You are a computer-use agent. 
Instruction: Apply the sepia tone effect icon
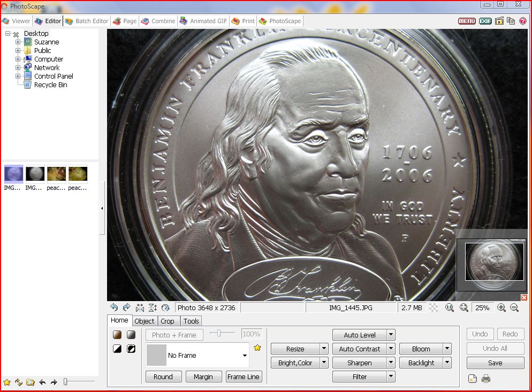click(x=117, y=335)
